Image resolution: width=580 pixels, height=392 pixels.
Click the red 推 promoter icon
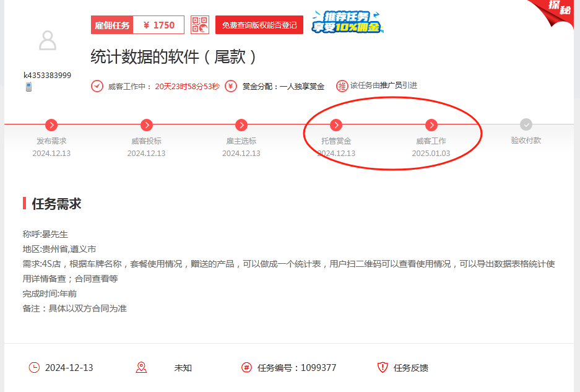point(342,86)
